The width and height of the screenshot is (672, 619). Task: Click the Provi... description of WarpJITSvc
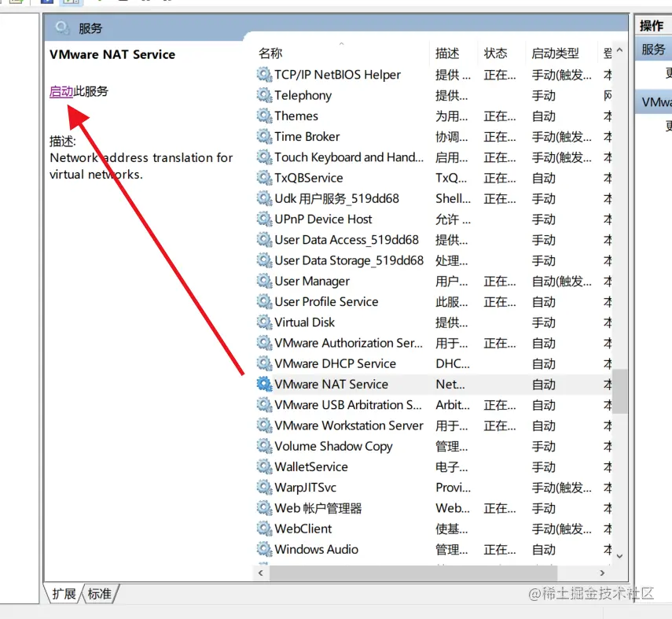[453, 488]
